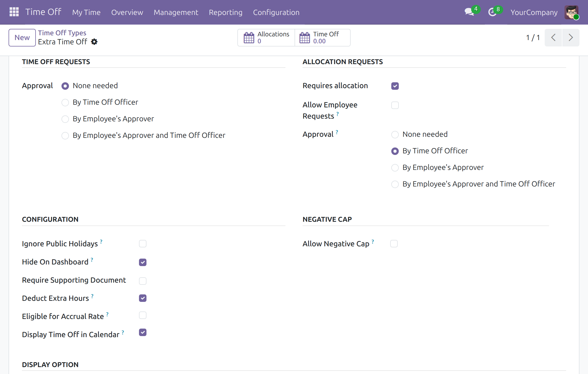Open the Reporting menu
The image size is (588, 374).
226,12
